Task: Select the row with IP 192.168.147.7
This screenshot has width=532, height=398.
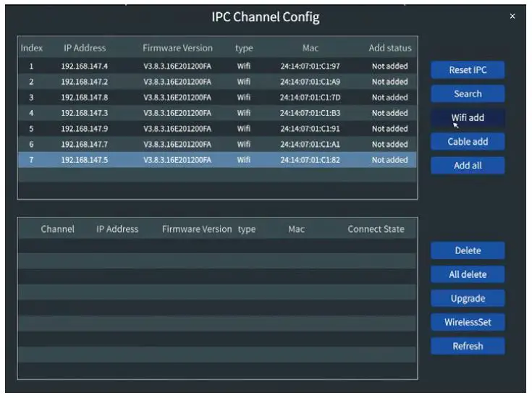Action: (217, 144)
